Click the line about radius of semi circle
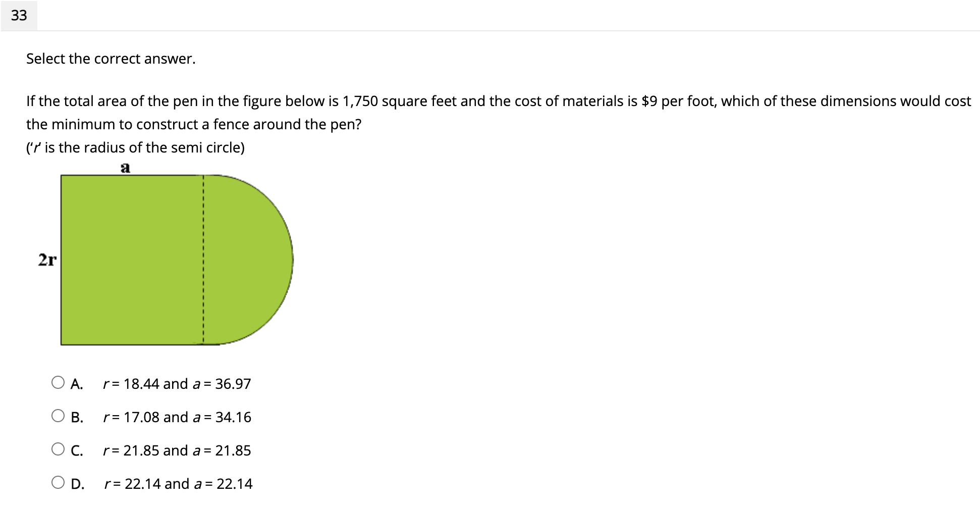The height and width of the screenshot is (505, 980). point(135,147)
